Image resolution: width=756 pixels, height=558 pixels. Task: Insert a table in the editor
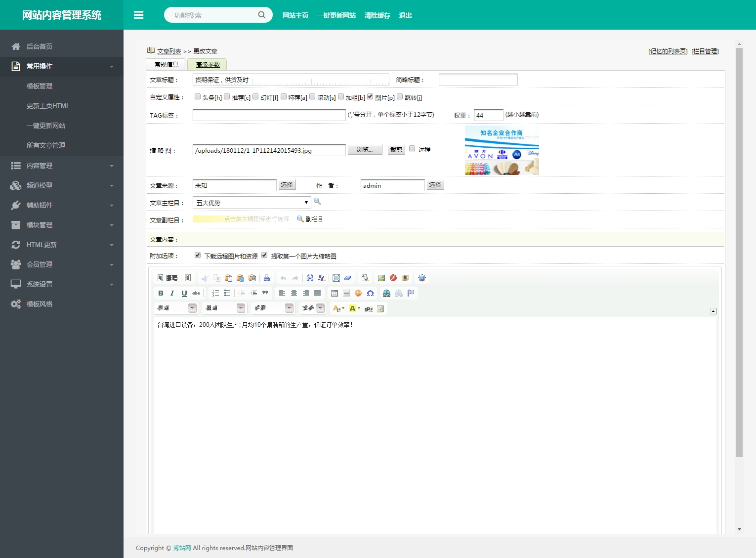[x=335, y=293]
